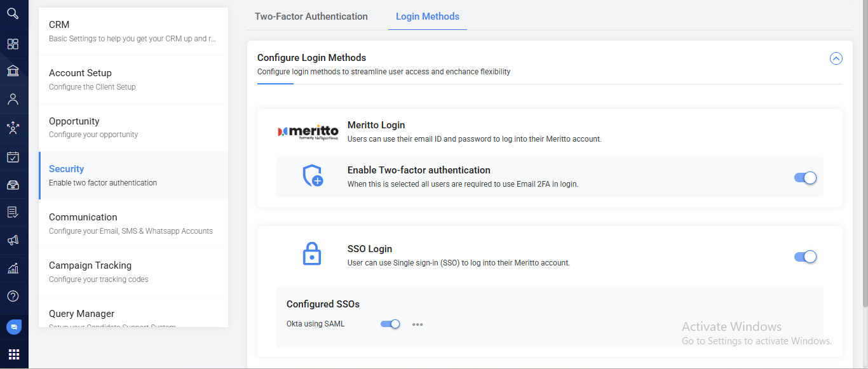The image size is (868, 369).
Task: Open the institution building icon
Action: point(13,71)
